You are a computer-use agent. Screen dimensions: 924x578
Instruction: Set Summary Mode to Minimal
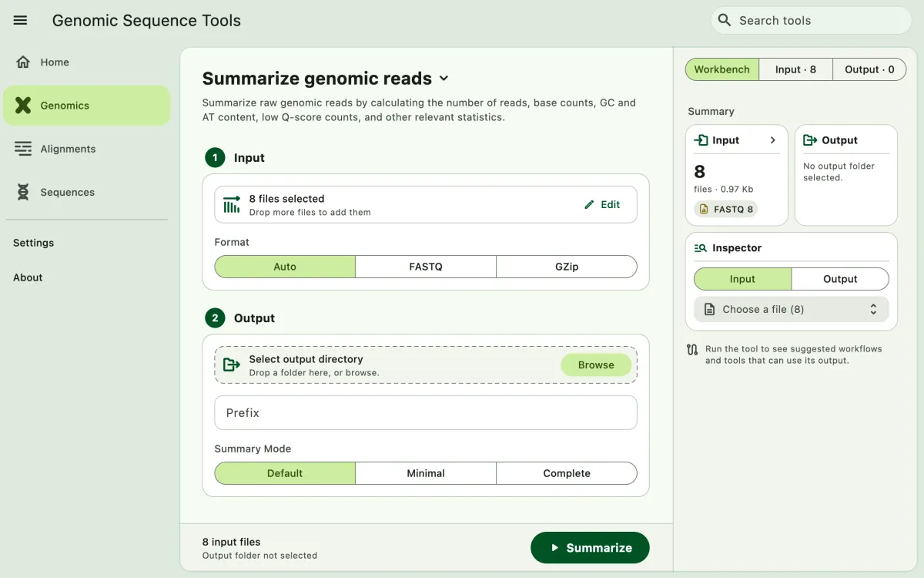pos(426,473)
